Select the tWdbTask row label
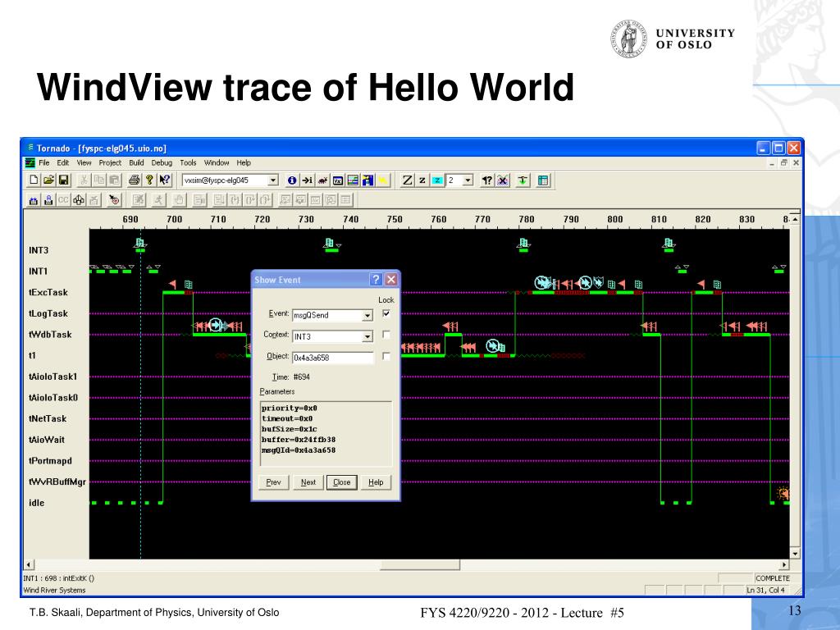 pyautogui.click(x=50, y=335)
